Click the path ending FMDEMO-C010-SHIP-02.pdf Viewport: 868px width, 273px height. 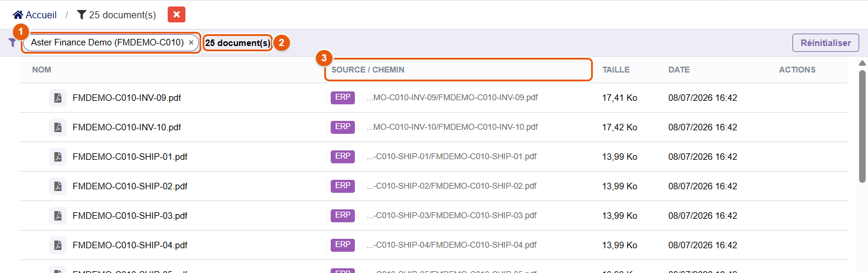452,186
